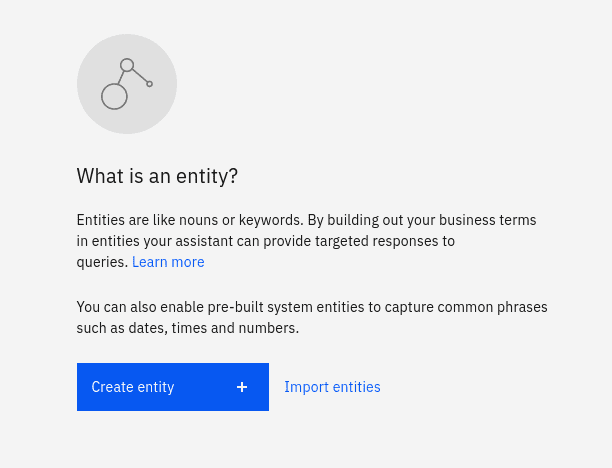Click the entity graph illustration icon

point(127,84)
